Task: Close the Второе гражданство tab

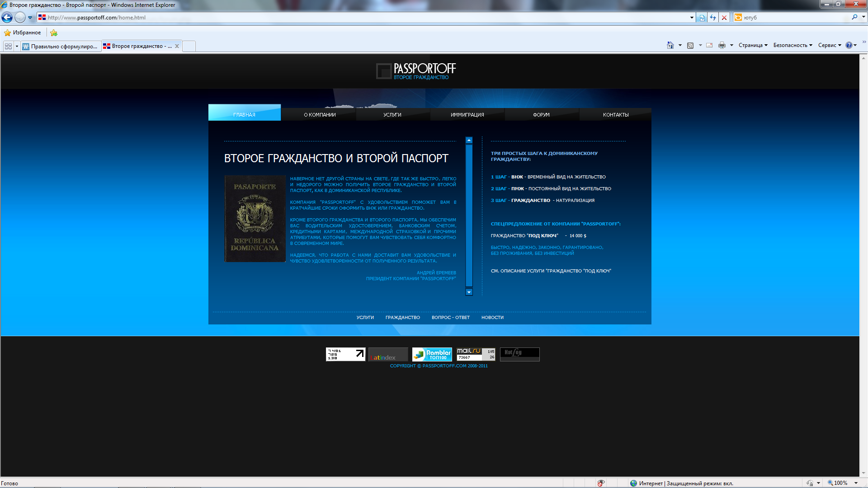Action: [177, 46]
